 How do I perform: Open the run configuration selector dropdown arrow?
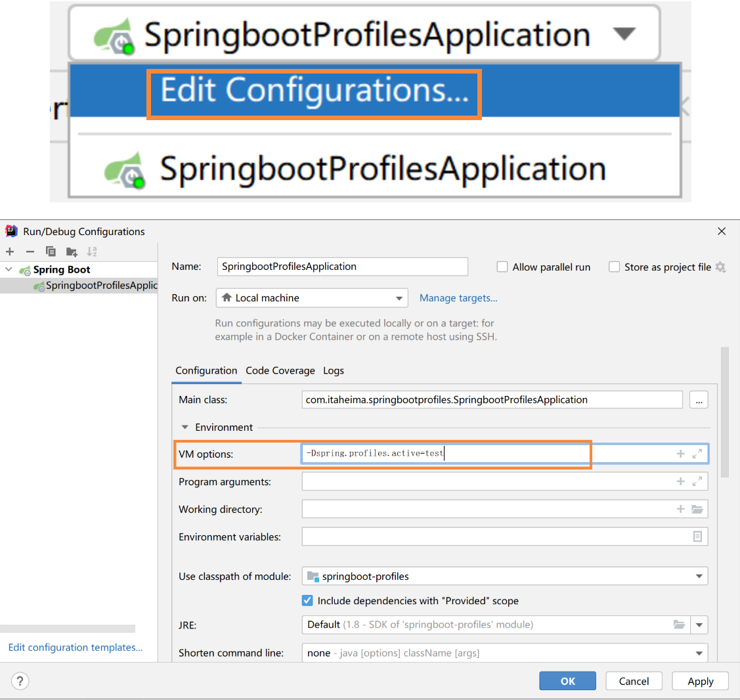point(624,34)
